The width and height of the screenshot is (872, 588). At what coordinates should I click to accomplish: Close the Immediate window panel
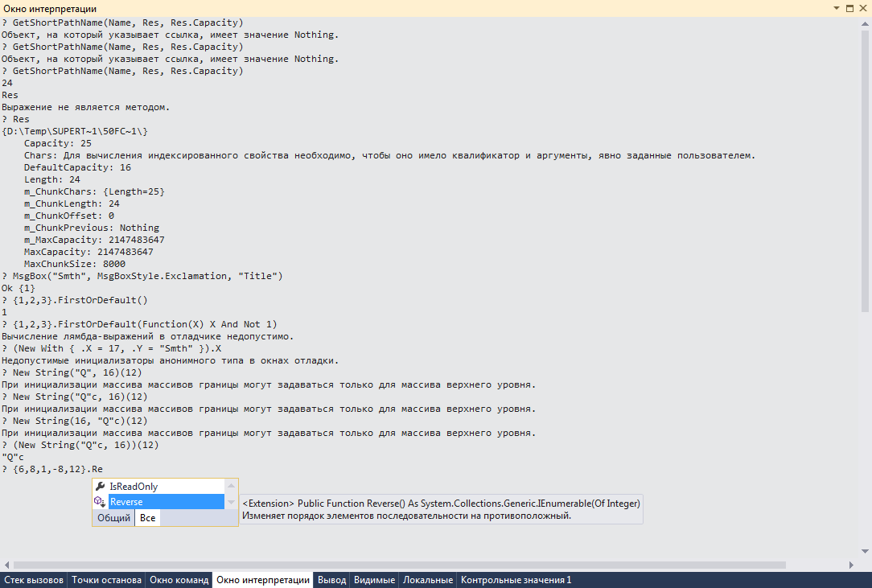pyautogui.click(x=863, y=8)
